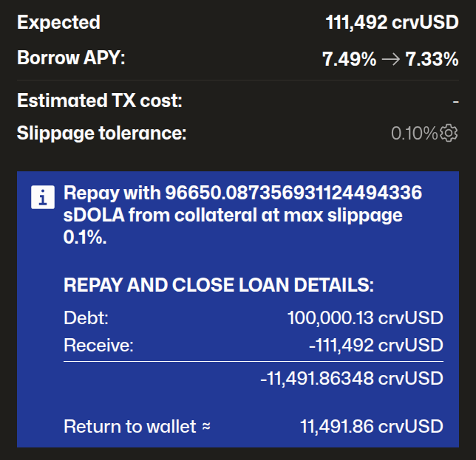
Task: Open slippage settings gear icon
Action: pyautogui.click(x=449, y=134)
